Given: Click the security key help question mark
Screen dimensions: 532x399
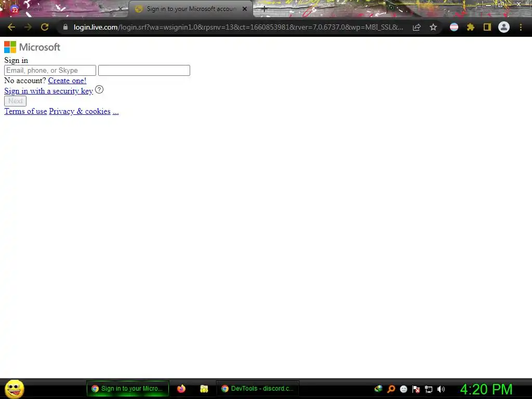Looking at the screenshot, I should 99,89.
